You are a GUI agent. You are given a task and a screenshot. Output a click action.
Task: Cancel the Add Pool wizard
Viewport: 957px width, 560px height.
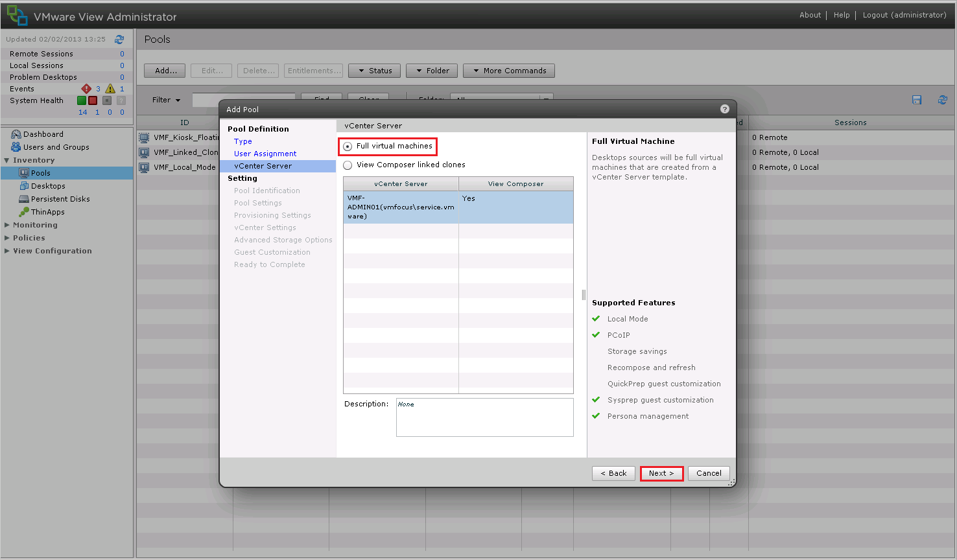[x=709, y=473]
